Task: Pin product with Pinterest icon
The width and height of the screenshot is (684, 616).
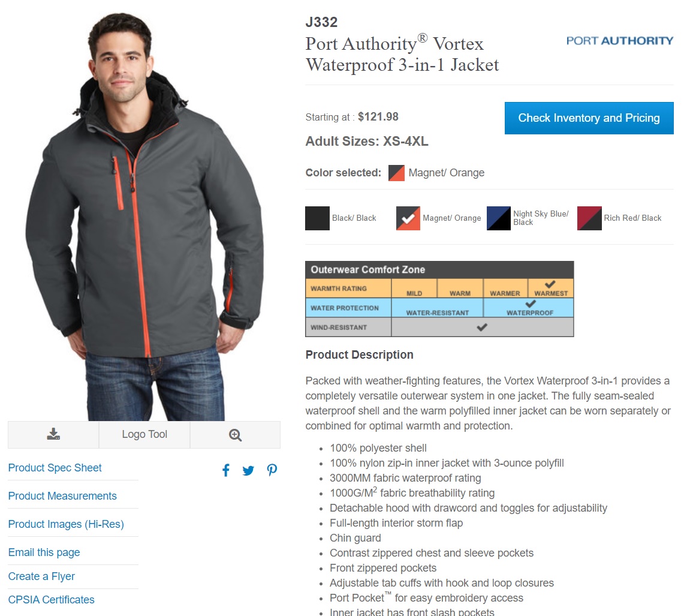Action: pos(272,470)
